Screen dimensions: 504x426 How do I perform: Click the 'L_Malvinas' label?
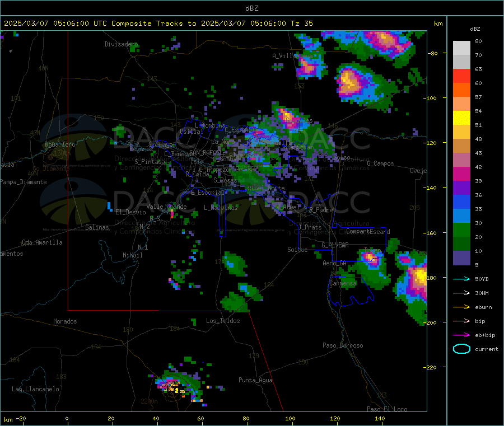221,208
